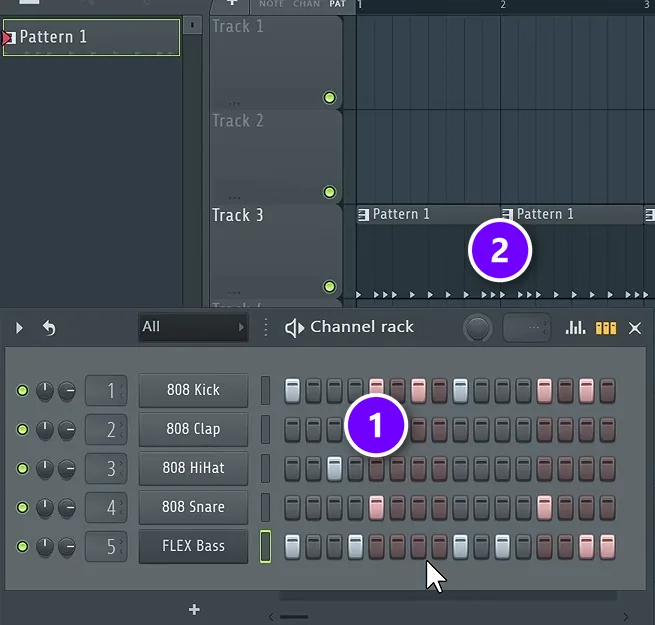
Task: Play the Channel rack pattern
Action: click(x=19, y=328)
